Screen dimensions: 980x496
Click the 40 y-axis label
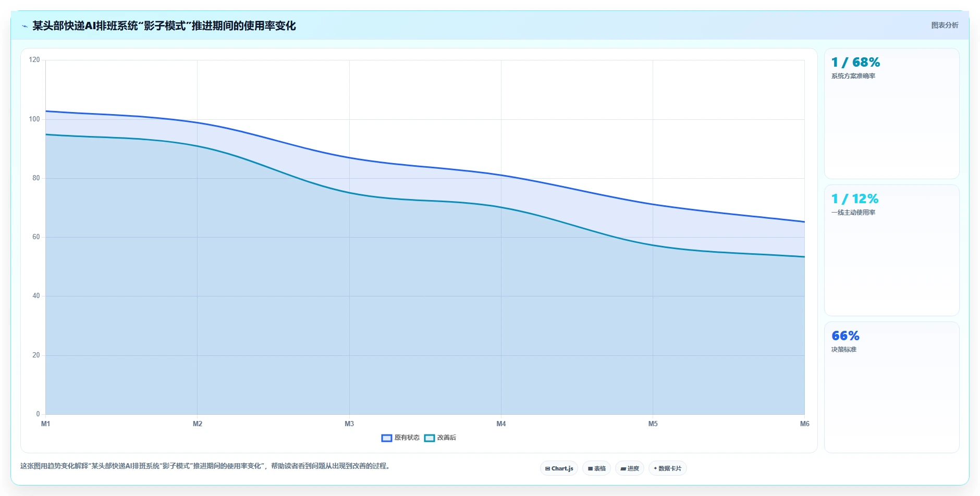[x=36, y=296]
